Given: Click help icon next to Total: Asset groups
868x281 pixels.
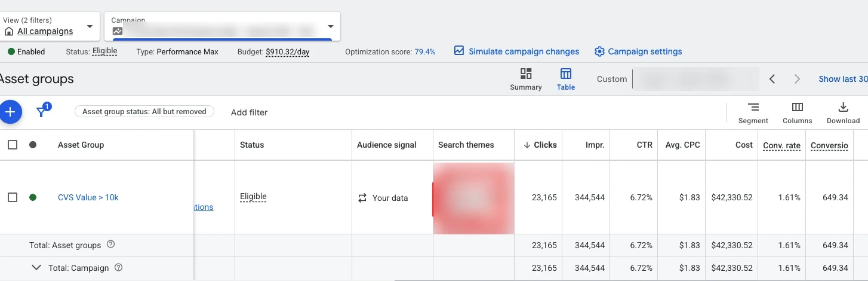Looking at the screenshot, I should tap(110, 245).
